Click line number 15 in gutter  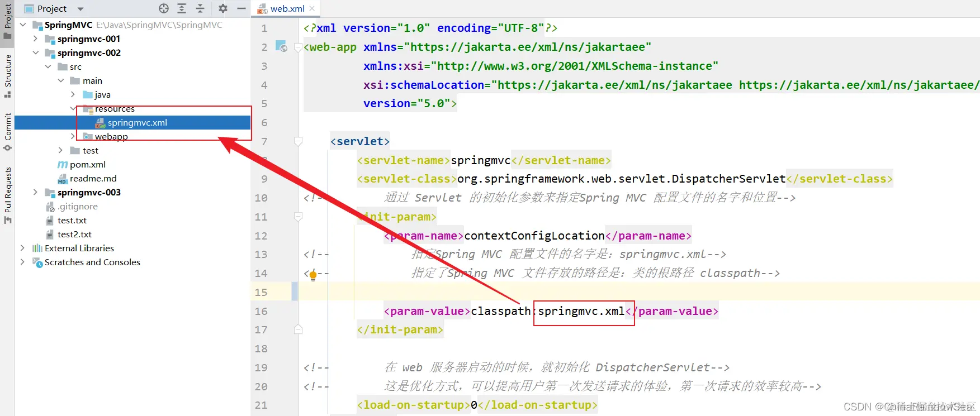(261, 292)
